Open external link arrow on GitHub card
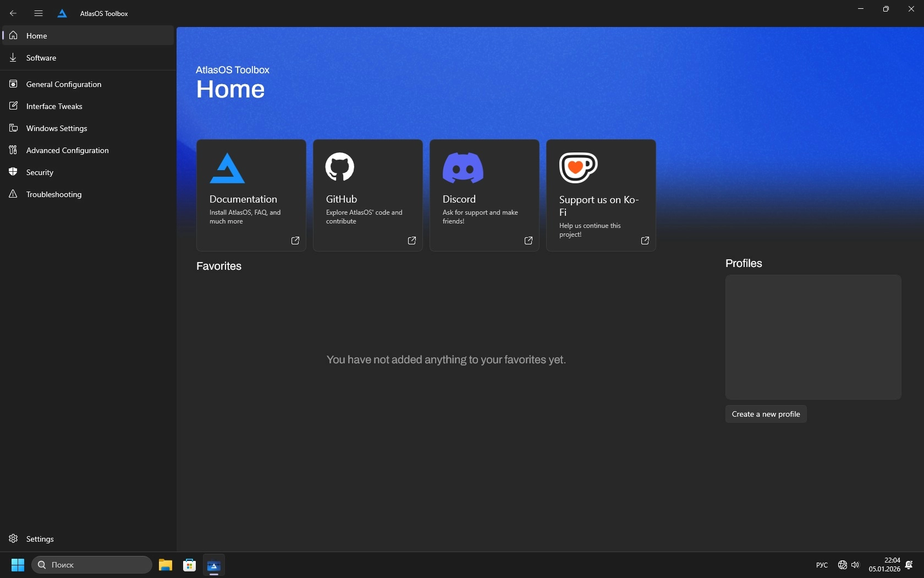The height and width of the screenshot is (578, 924). tap(412, 241)
